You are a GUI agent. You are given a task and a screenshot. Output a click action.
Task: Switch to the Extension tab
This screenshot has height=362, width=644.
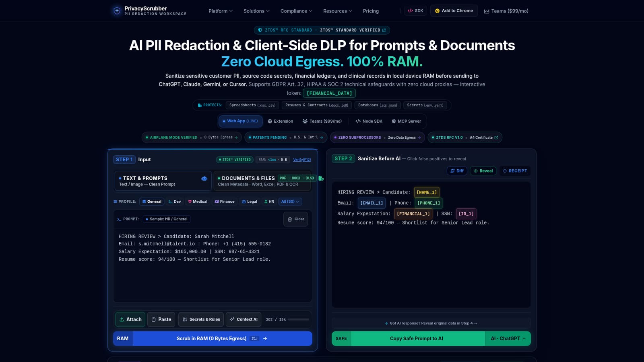point(281,121)
